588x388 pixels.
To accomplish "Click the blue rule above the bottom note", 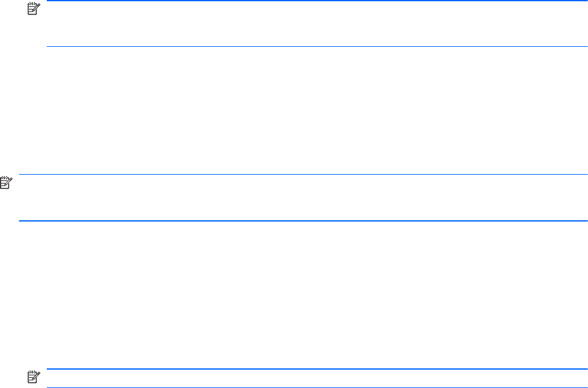I will pyautogui.click(x=316, y=370).
